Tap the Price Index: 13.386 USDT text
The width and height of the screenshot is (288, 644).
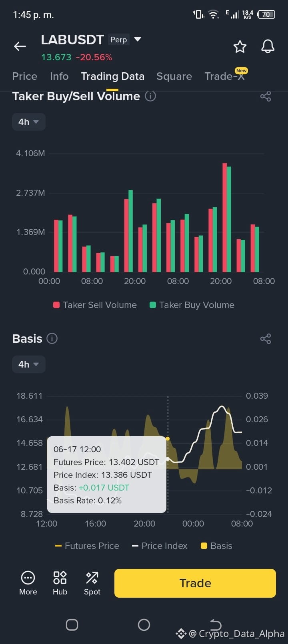point(103,475)
